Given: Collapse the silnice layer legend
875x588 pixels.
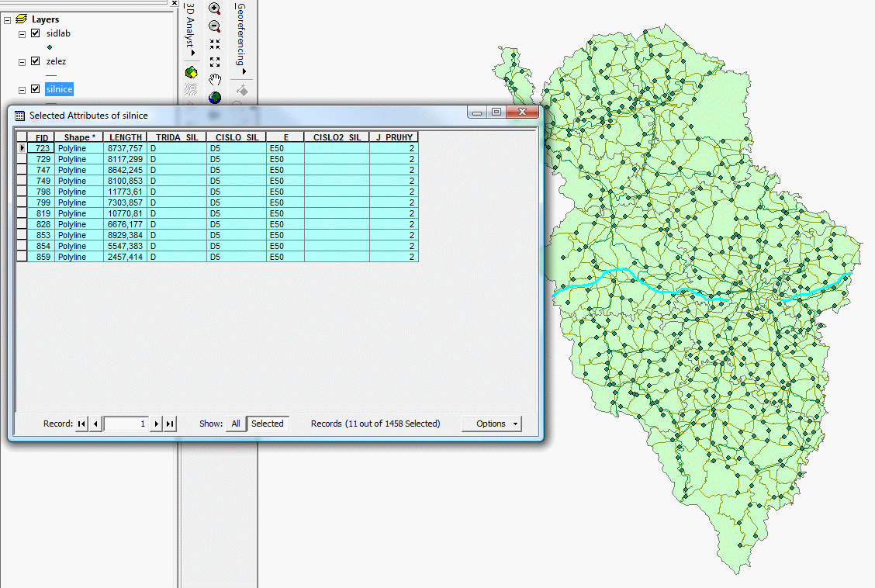Looking at the screenshot, I should click(x=22, y=90).
